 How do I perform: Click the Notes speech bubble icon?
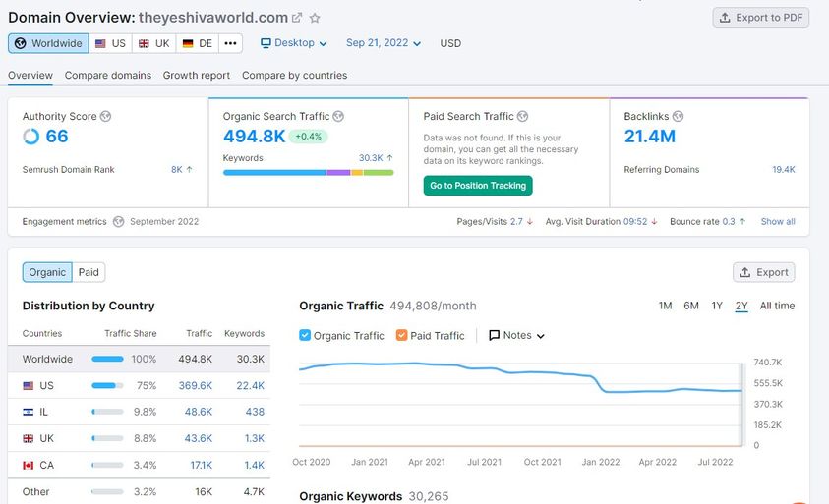pyautogui.click(x=495, y=335)
